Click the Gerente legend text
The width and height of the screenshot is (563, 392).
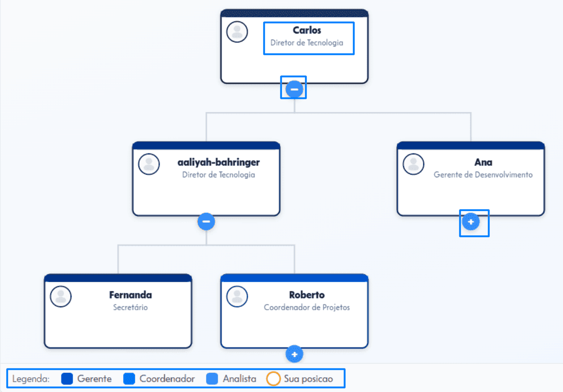(x=94, y=379)
